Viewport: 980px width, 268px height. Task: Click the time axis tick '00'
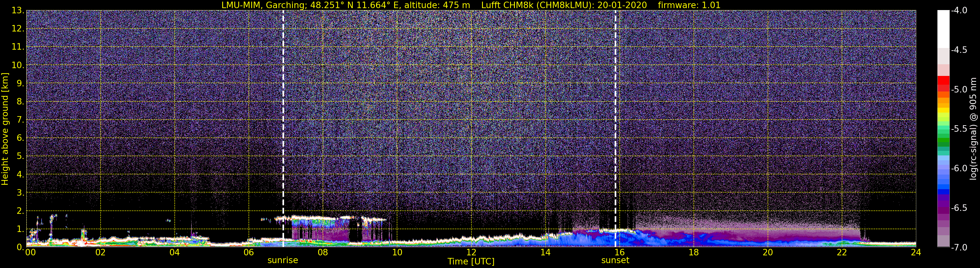(x=30, y=252)
